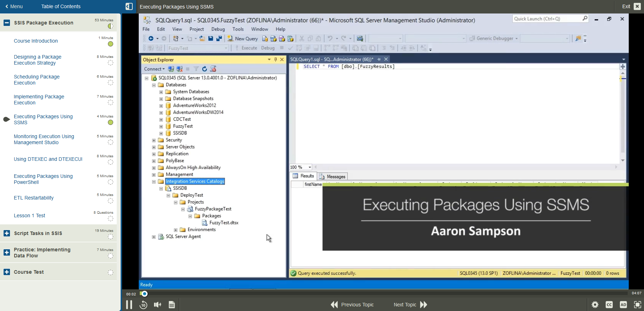Open Using DTEXEC and DTEXECUI lesson
644x311 pixels.
click(48, 159)
